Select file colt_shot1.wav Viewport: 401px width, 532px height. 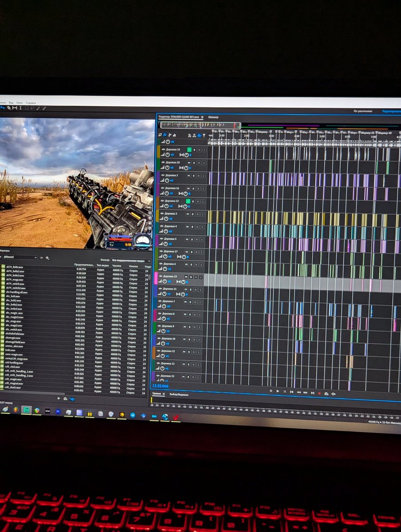click(x=13, y=387)
